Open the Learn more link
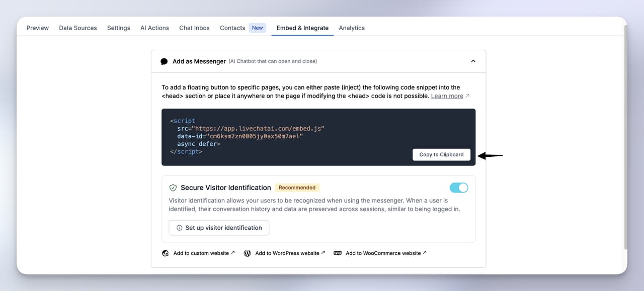 [x=447, y=96]
